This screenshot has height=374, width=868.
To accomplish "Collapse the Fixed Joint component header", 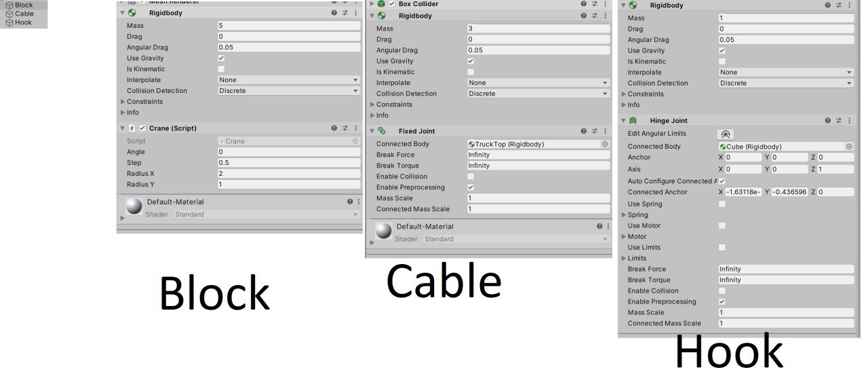I will (x=372, y=131).
